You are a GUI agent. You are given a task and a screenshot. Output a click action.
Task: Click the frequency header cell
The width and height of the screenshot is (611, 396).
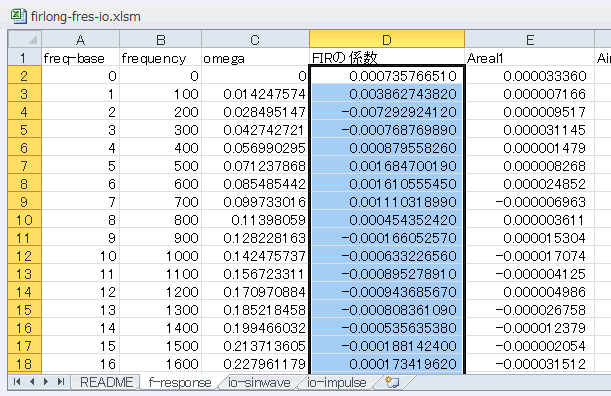(x=161, y=58)
